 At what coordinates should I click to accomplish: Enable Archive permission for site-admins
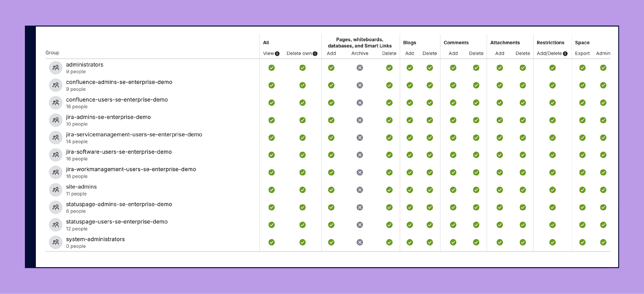[360, 190]
